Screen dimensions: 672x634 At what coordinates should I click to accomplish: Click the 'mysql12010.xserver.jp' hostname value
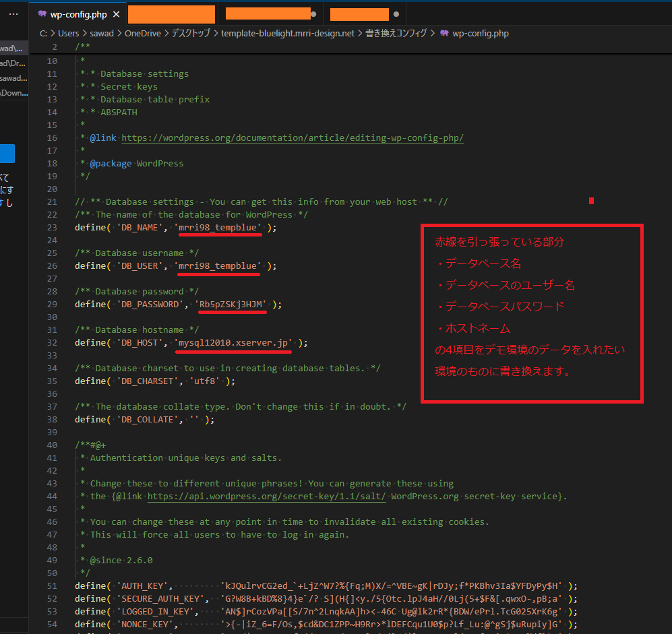234,343
